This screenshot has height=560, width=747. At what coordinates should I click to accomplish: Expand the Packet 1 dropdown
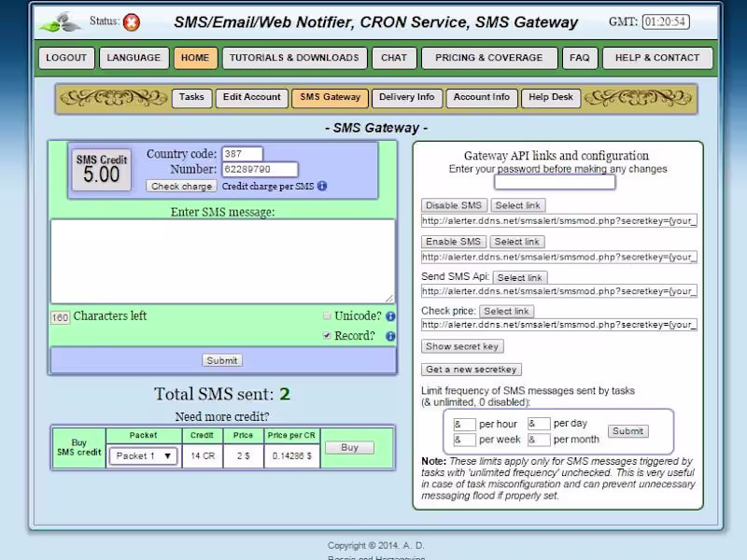coord(143,455)
